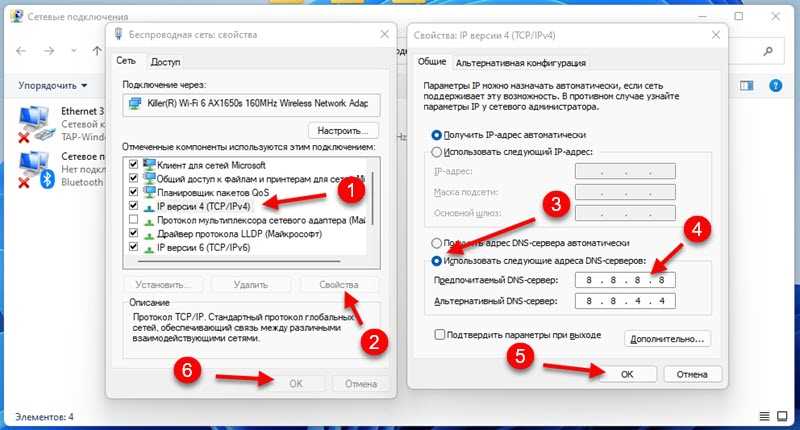
Task: Click Планировщик пакетов QoS component icon
Action: click(x=149, y=192)
